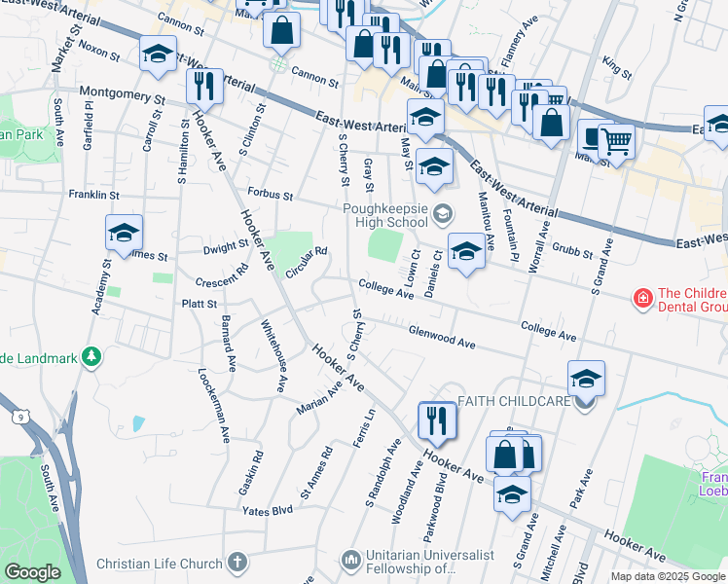Select the Christian Life Church cross icon
Viewport: 728px width, 584px height.
[x=237, y=563]
